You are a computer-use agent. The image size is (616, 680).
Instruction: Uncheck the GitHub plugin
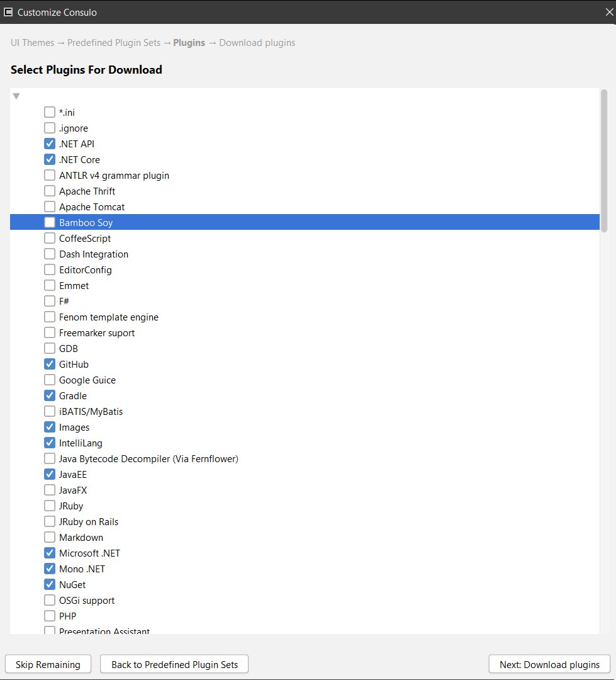[50, 364]
